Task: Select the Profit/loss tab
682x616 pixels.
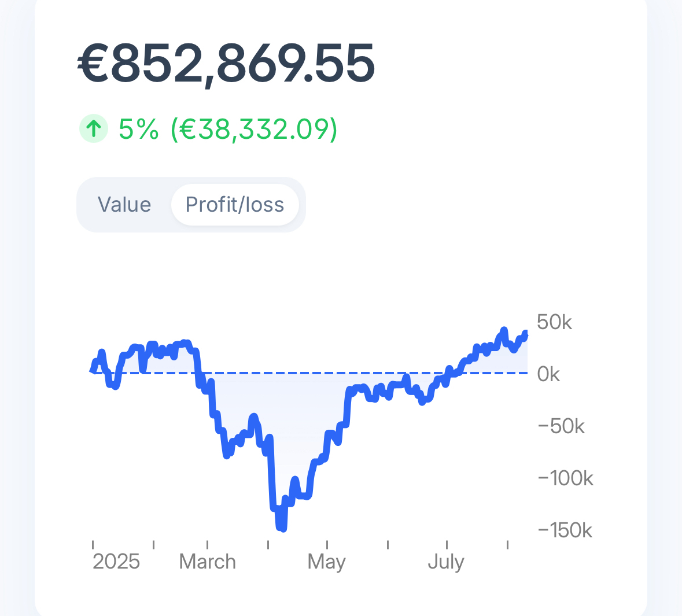Action: (x=235, y=205)
